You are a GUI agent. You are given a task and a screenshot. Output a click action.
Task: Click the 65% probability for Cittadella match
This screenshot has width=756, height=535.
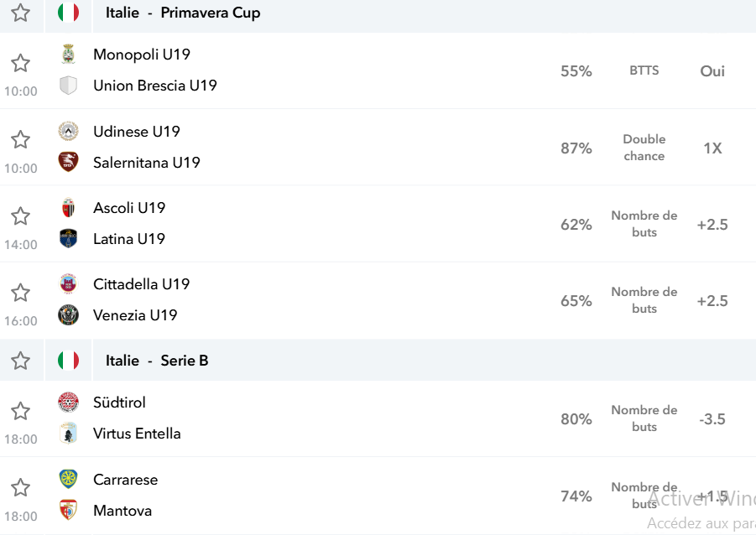point(576,301)
